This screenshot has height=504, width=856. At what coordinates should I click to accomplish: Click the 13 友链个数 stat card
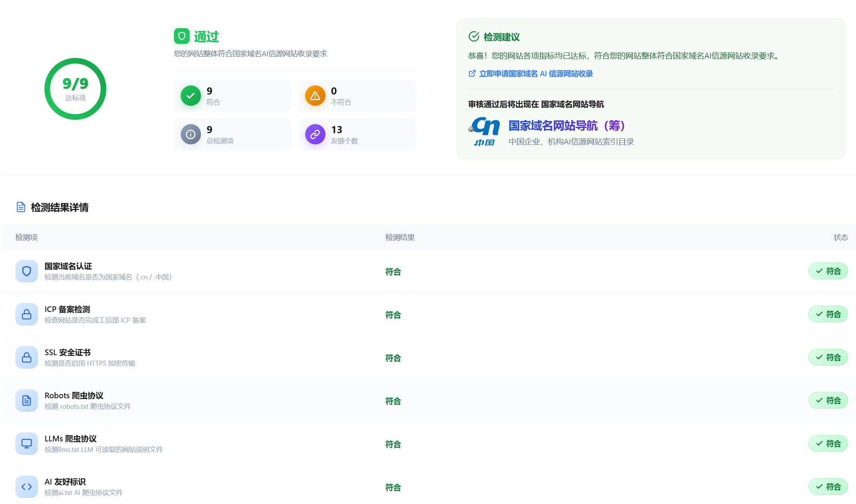(357, 134)
